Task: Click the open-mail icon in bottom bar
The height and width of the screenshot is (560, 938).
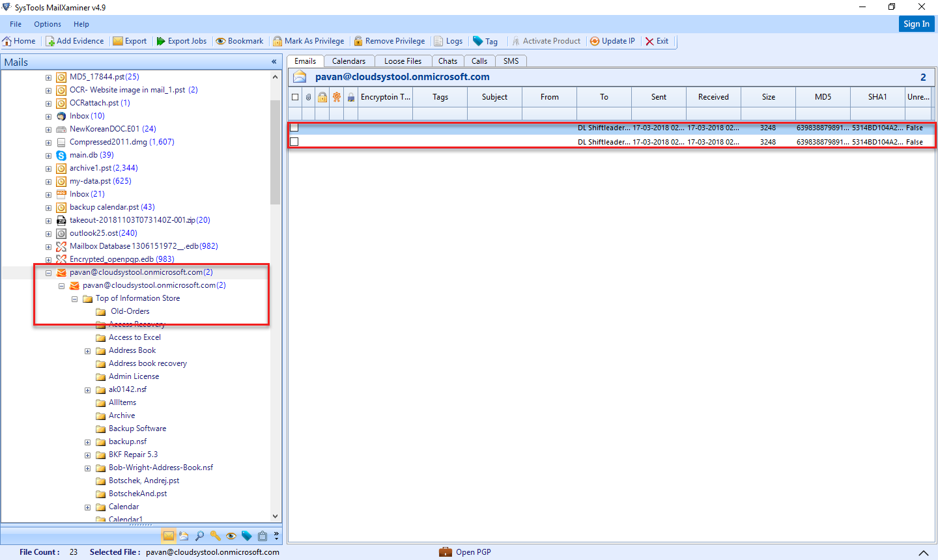Action: (184, 536)
